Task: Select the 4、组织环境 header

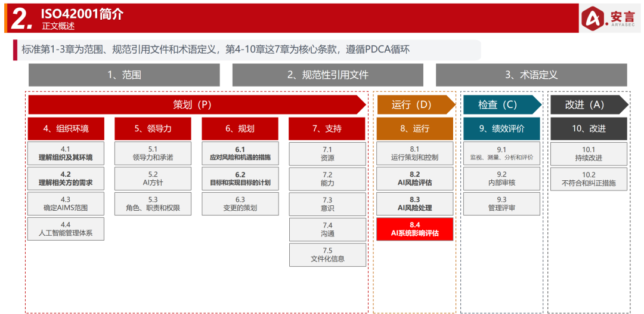Action: (66, 128)
